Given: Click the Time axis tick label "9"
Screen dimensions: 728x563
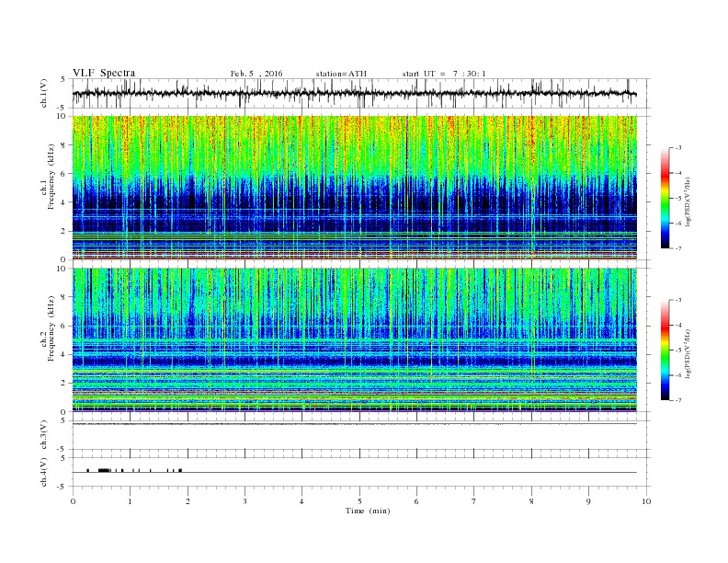Looking at the screenshot, I should pyautogui.click(x=588, y=501).
